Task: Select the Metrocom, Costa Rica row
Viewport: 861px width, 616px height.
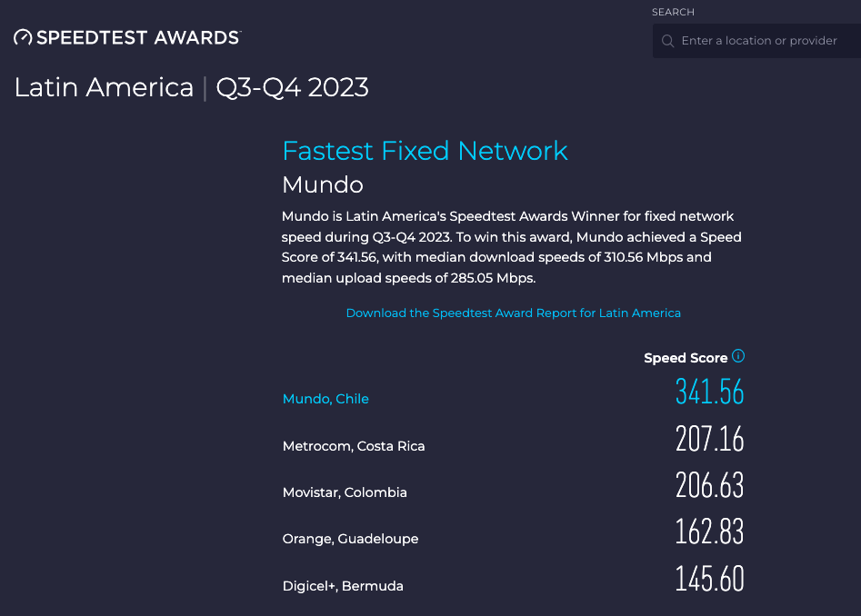Action: [514, 440]
